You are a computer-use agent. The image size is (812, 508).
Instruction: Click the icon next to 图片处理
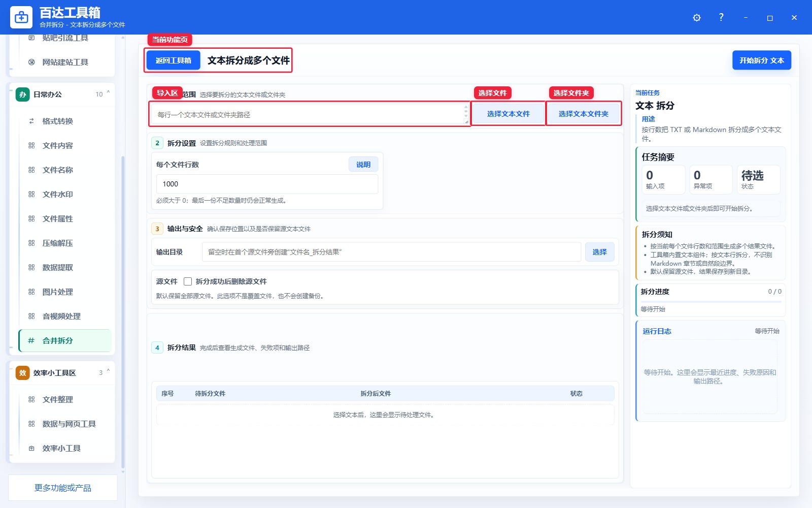[x=31, y=292]
